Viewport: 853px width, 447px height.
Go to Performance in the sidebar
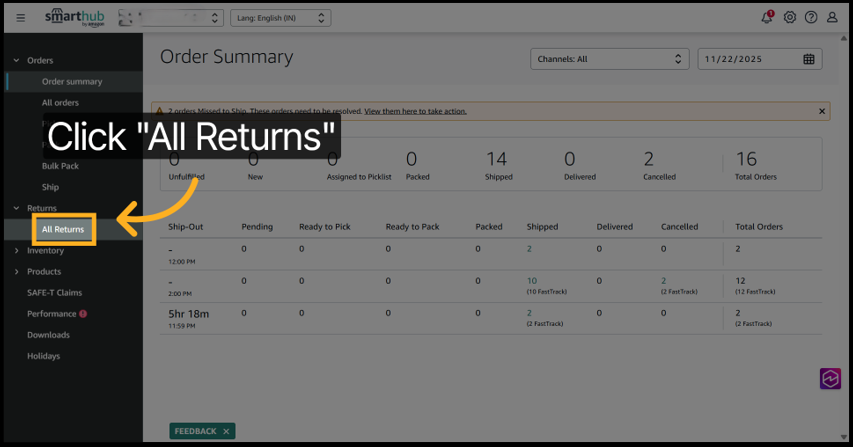tap(52, 314)
